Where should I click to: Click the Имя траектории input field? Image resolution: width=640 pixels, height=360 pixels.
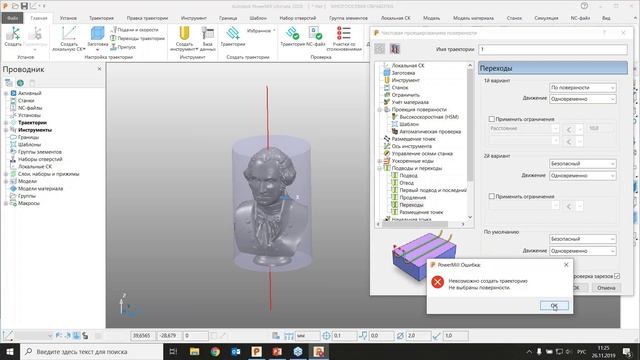(553, 49)
